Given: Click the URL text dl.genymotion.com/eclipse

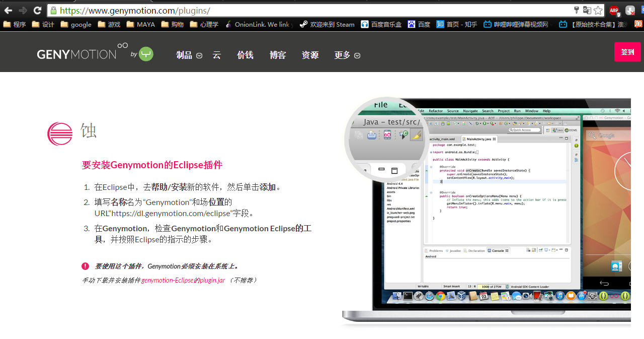Looking at the screenshot, I should pyautogui.click(x=171, y=213).
